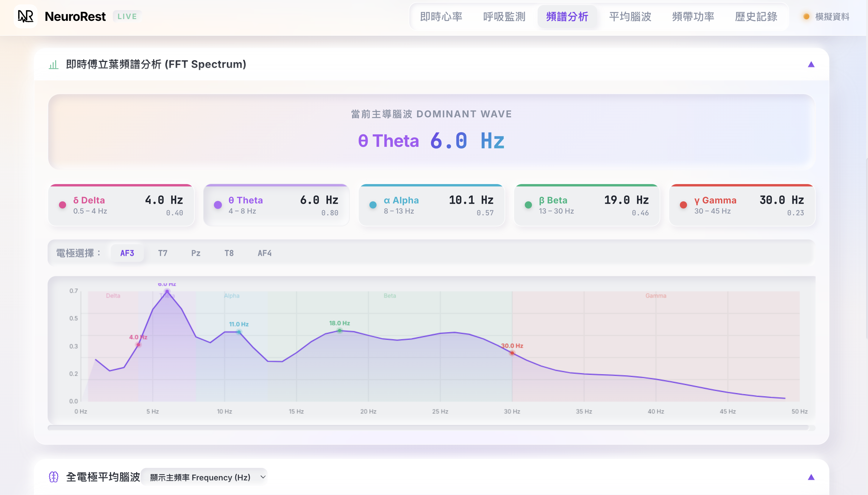Click the 當前主導腦波 DOMINANT WAVE heading
Screen dimensions: 868x495
coord(431,114)
